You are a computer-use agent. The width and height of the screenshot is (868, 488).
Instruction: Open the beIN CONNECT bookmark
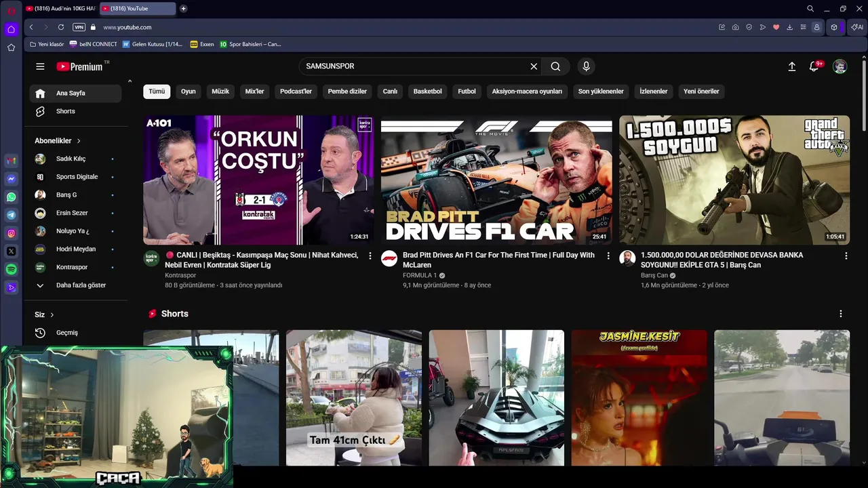94,44
